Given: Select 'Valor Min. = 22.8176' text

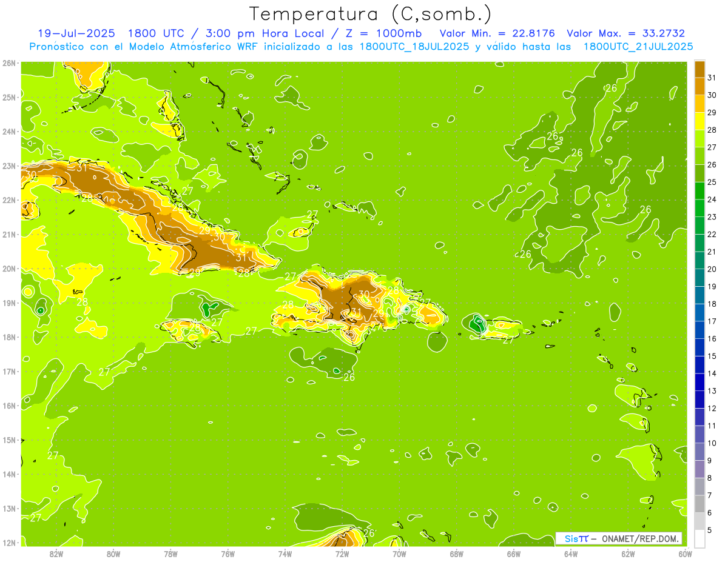Looking at the screenshot, I should coord(497,33).
